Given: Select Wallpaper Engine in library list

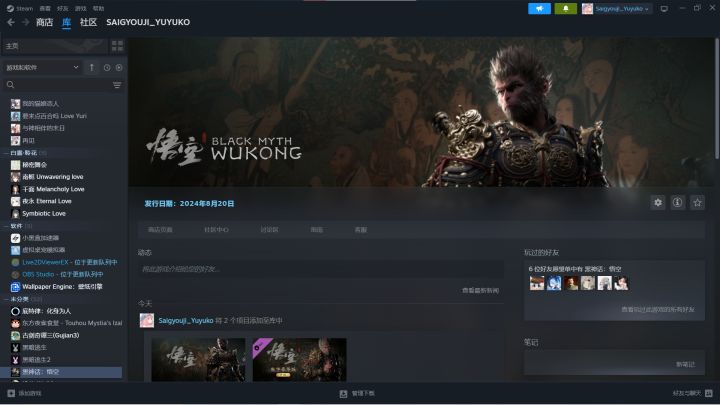Looking at the screenshot, I should [62, 287].
